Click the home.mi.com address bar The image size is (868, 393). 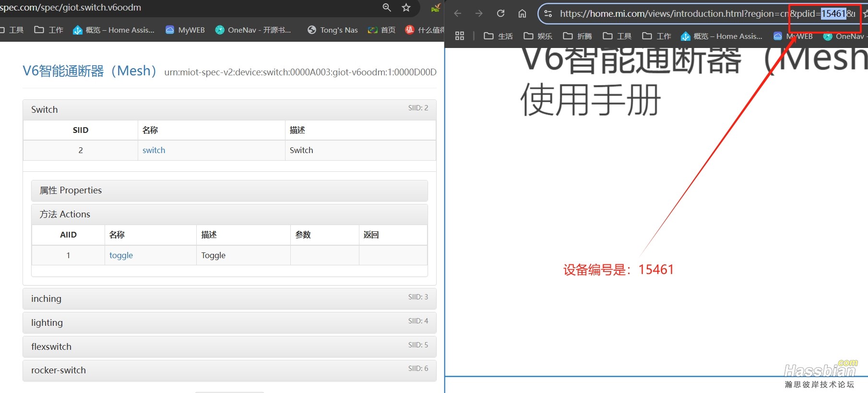tap(708, 13)
